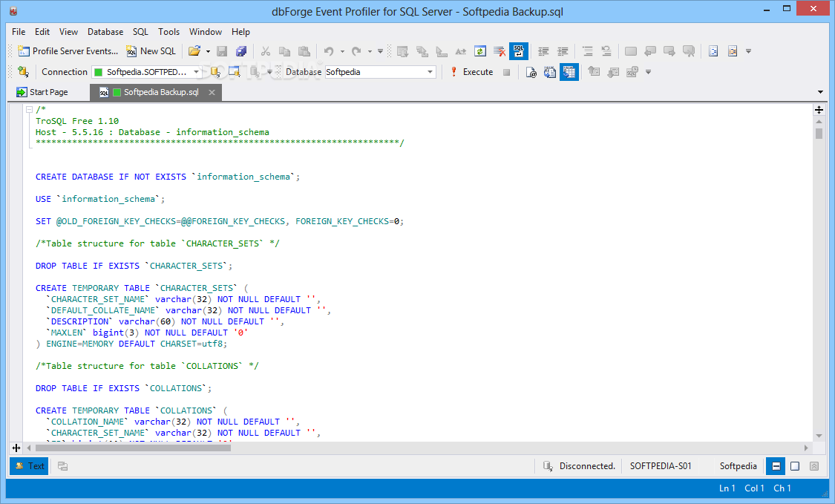Open the Undo history dropdown arrow
Image resolution: width=835 pixels, height=504 pixels.
342,52
